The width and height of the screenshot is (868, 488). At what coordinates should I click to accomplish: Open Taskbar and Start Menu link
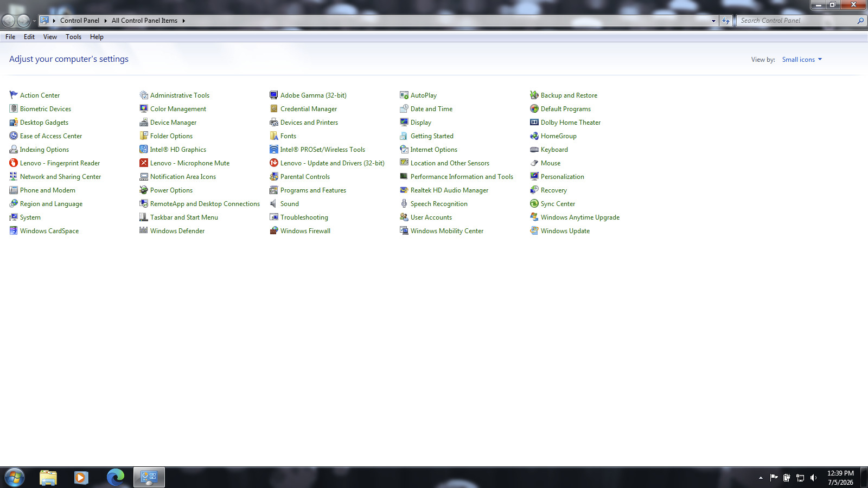pyautogui.click(x=184, y=217)
